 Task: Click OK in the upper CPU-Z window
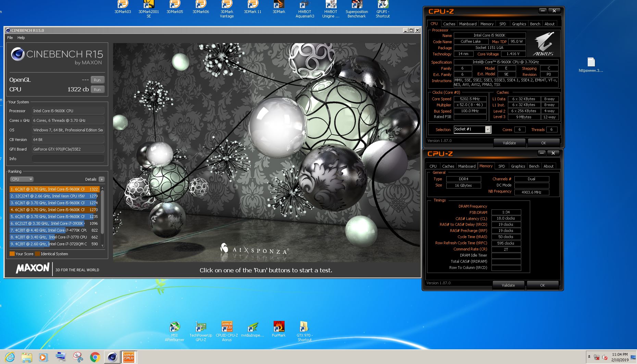pos(544,143)
